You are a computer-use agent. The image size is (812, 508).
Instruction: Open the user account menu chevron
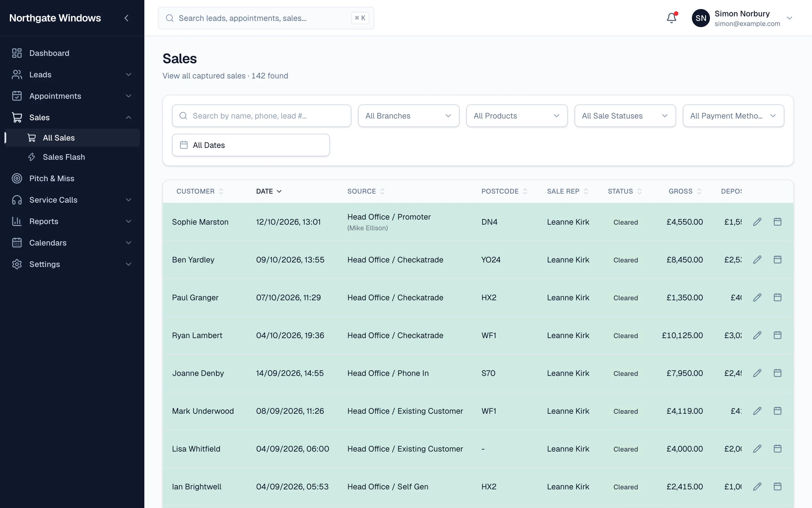click(789, 18)
